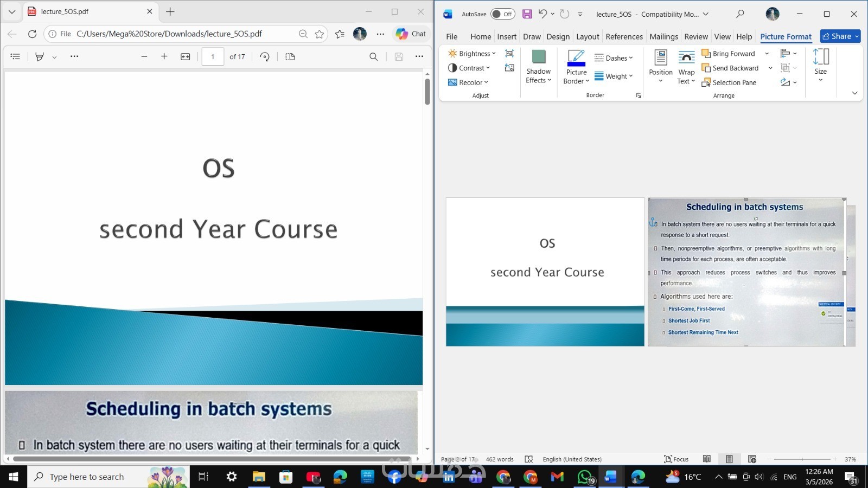Open File Explorer from the taskbar
The height and width of the screenshot is (488, 868).
pyautogui.click(x=259, y=477)
